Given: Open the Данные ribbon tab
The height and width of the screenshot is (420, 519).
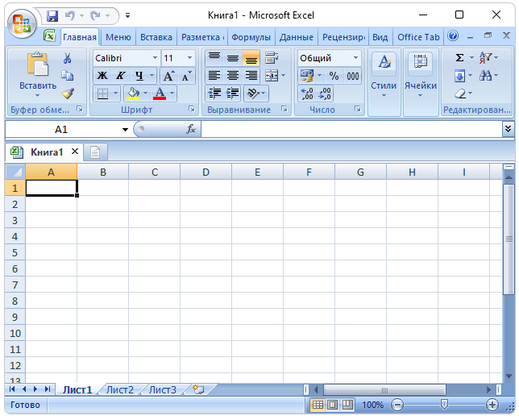Looking at the screenshot, I should [x=297, y=37].
